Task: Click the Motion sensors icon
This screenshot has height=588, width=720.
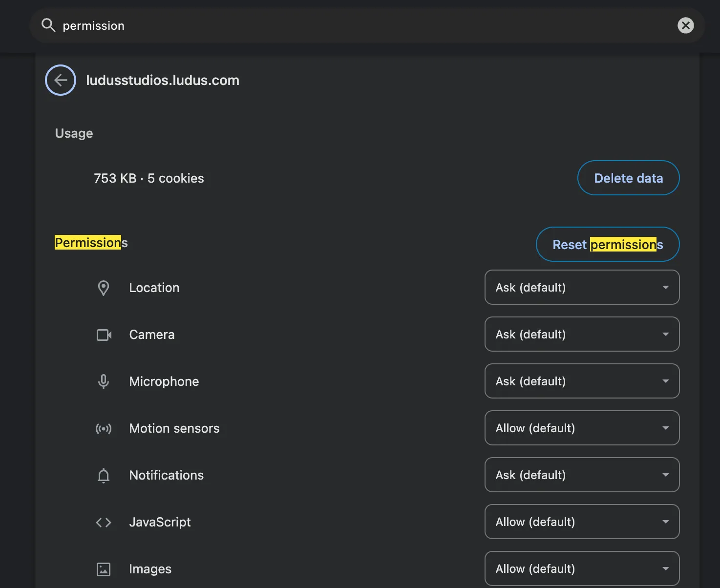Action: pos(104,428)
